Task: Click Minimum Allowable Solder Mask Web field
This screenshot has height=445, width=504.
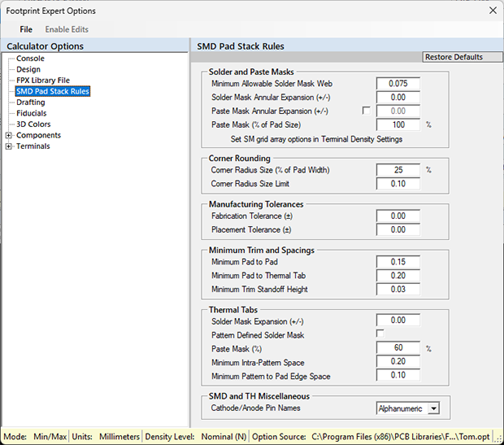Action: click(x=398, y=84)
